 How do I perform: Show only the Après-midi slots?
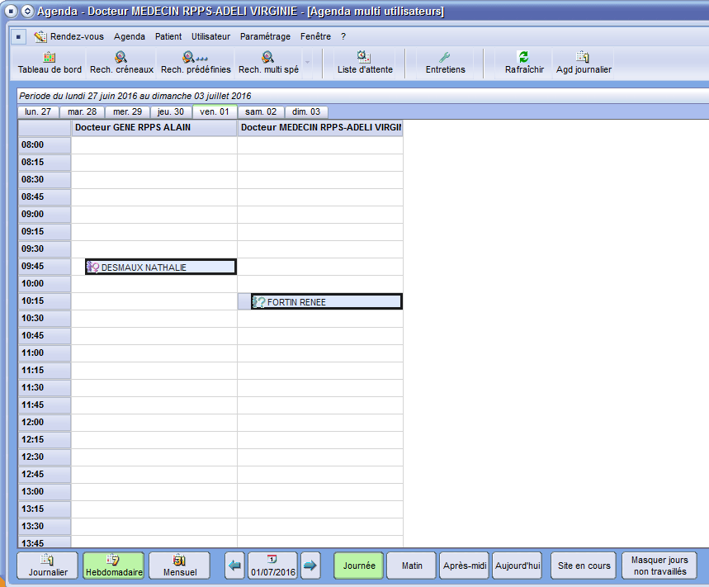[x=464, y=566]
